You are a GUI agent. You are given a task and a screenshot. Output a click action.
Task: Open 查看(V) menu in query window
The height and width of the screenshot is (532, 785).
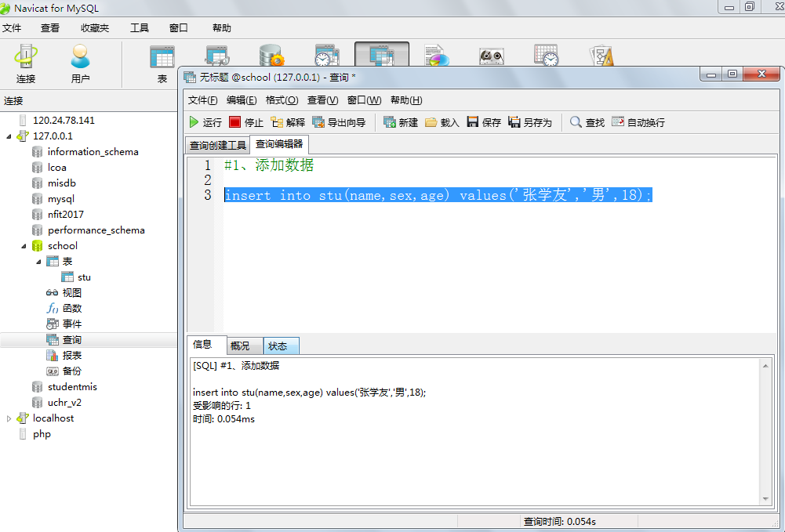point(322,100)
